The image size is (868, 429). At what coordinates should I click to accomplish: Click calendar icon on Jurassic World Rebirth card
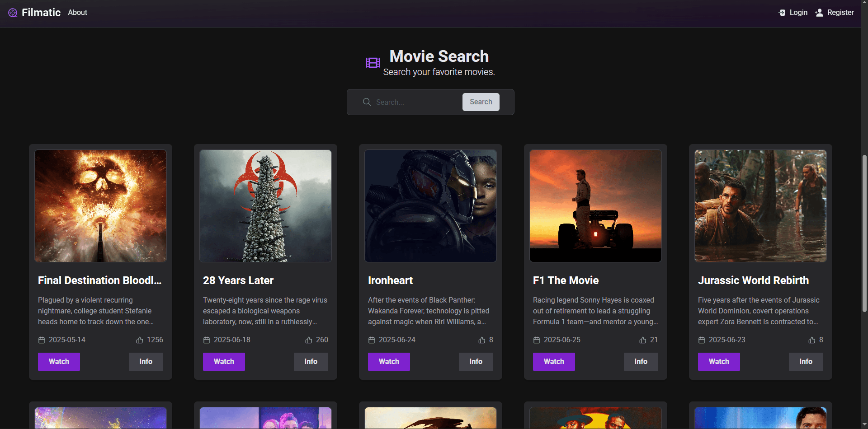pos(702,340)
